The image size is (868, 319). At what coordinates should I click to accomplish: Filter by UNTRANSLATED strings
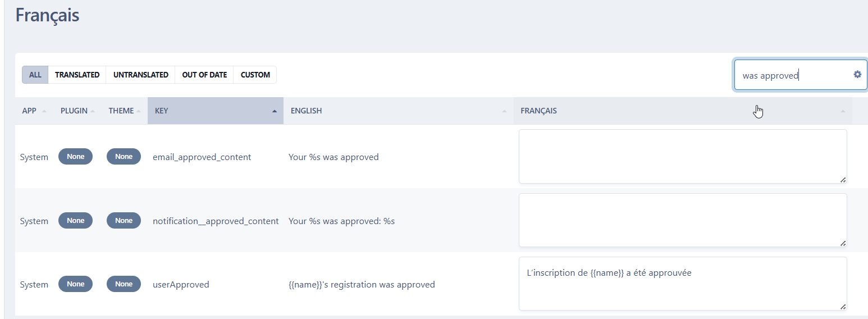[x=140, y=75]
